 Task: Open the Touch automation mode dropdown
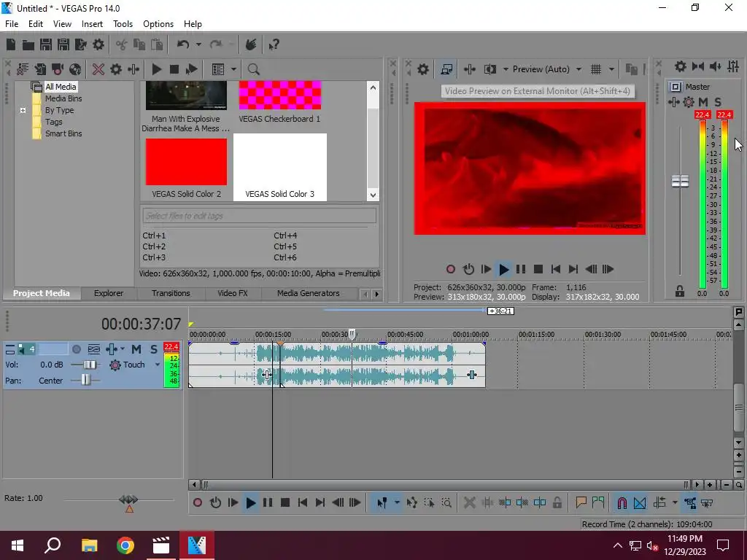click(158, 365)
